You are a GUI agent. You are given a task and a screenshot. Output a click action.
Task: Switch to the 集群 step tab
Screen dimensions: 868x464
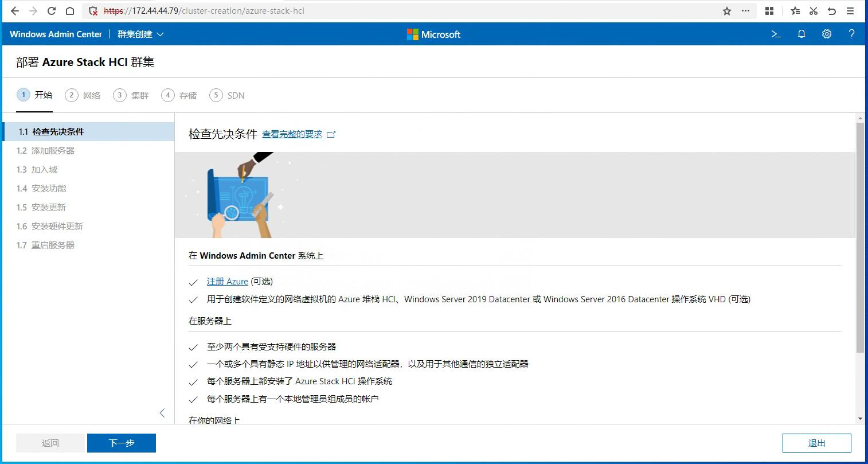(x=131, y=95)
